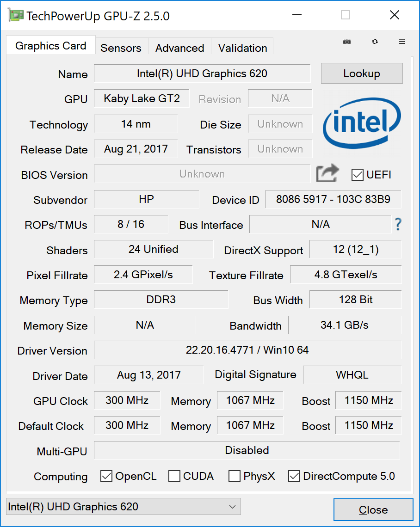
Task: Open the Advanced tab
Action: pos(179,48)
